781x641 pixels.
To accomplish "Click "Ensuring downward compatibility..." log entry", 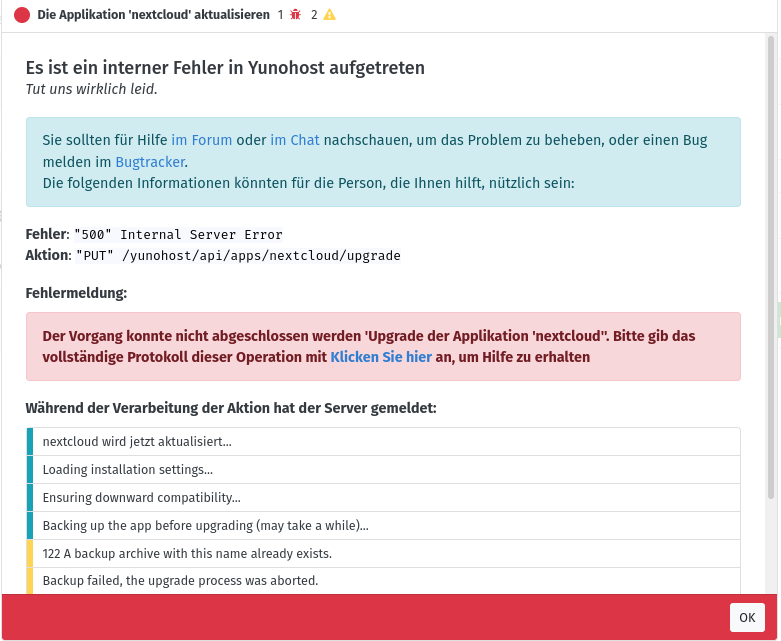I will 141,498.
